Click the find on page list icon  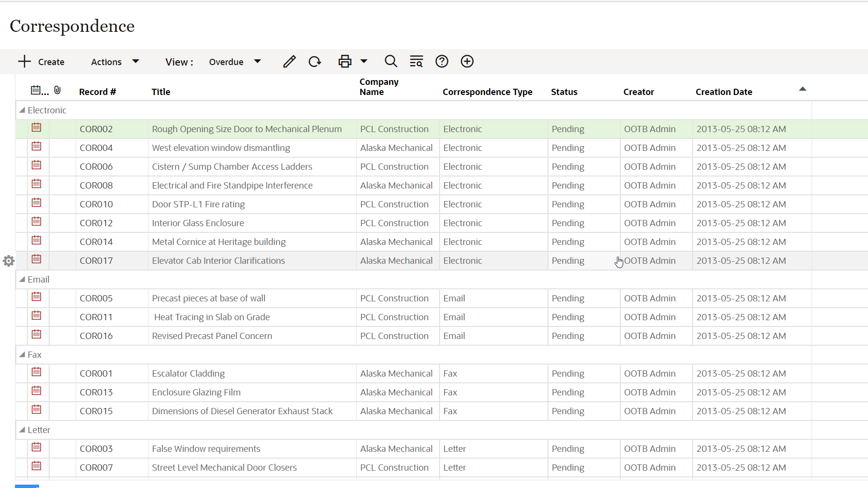pyautogui.click(x=416, y=62)
